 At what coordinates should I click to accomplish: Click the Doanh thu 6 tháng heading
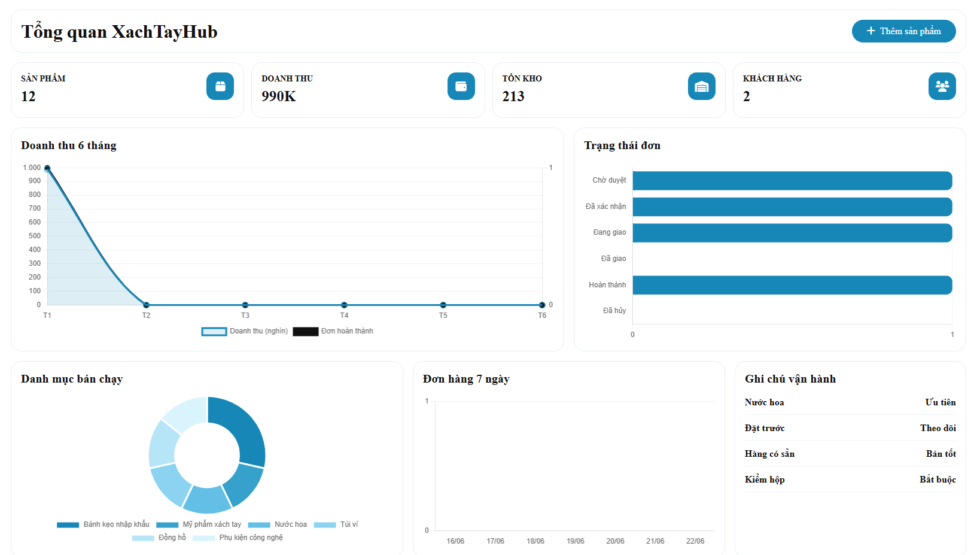coord(69,145)
